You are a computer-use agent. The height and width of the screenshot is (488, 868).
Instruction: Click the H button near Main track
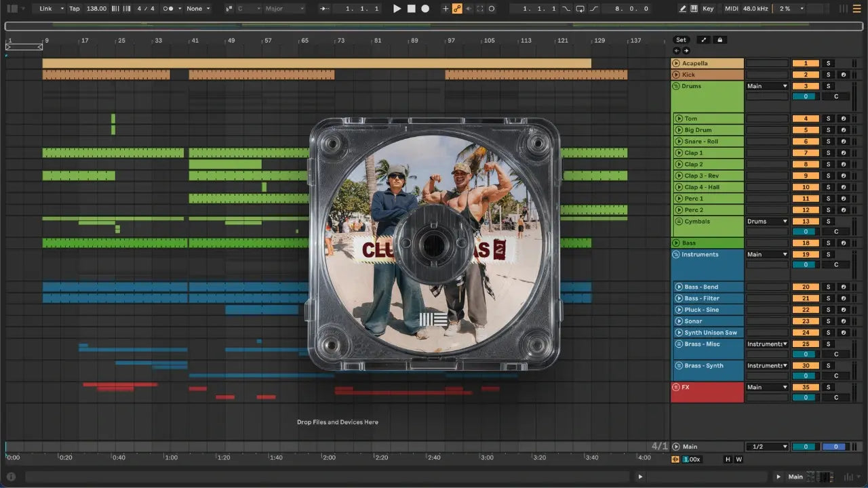pos(728,460)
